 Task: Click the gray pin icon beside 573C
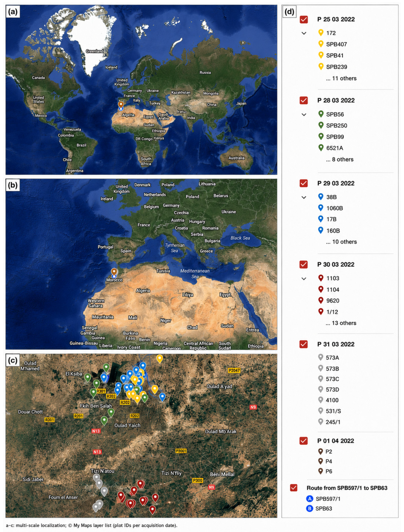(321, 379)
